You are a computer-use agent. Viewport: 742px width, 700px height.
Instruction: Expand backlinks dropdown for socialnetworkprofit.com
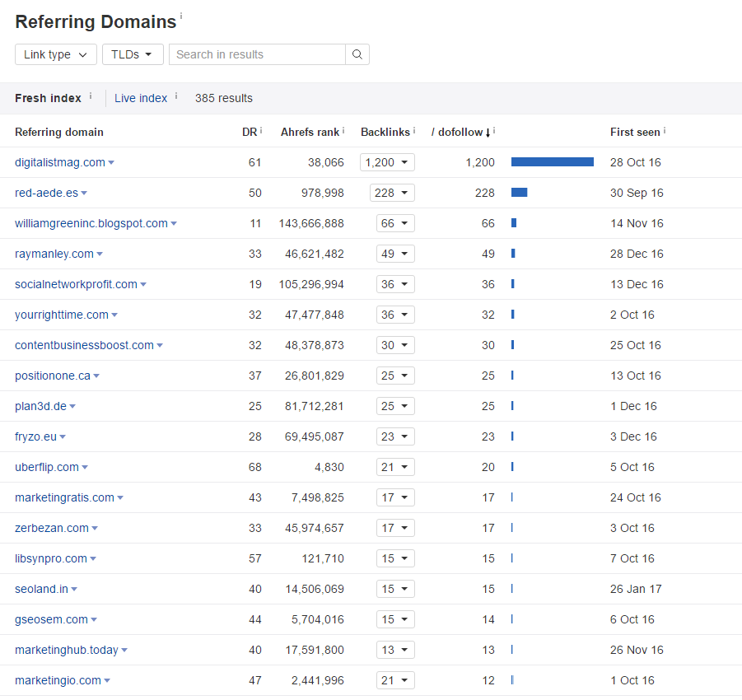(x=395, y=284)
